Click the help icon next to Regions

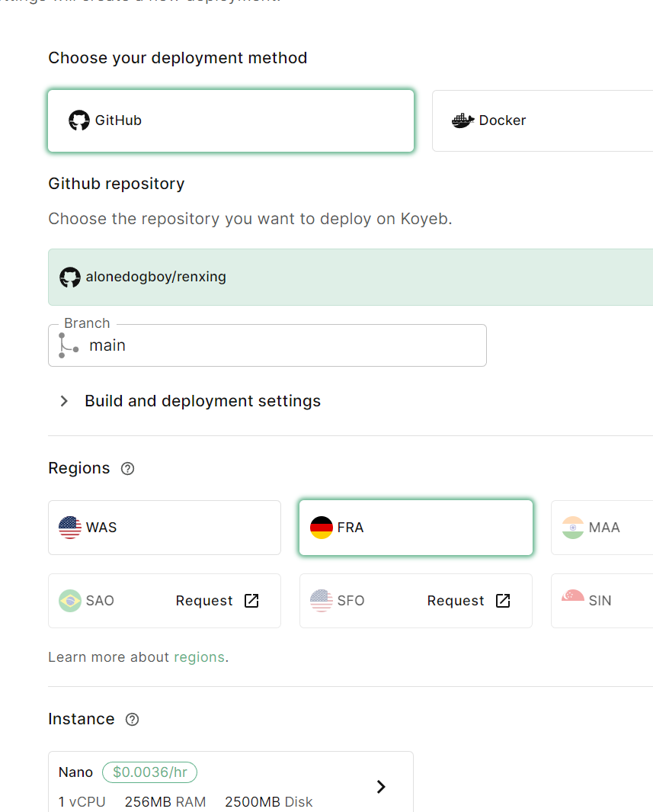pyautogui.click(x=127, y=468)
